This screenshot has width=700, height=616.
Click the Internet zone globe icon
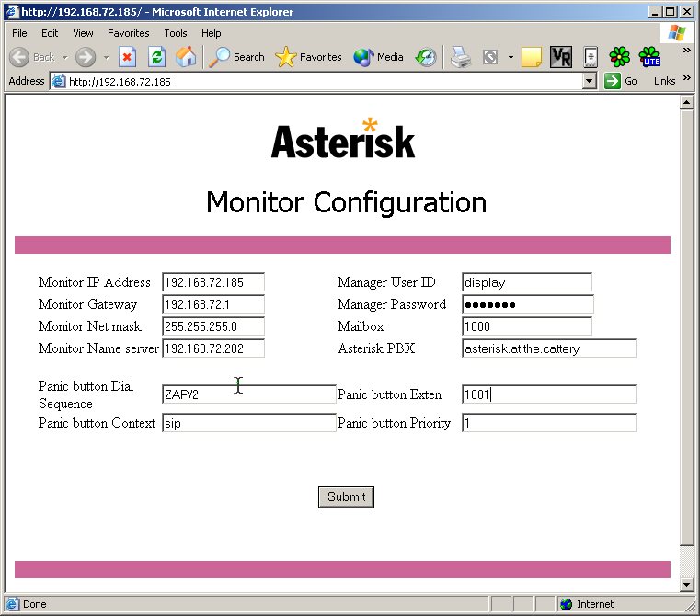point(566,604)
